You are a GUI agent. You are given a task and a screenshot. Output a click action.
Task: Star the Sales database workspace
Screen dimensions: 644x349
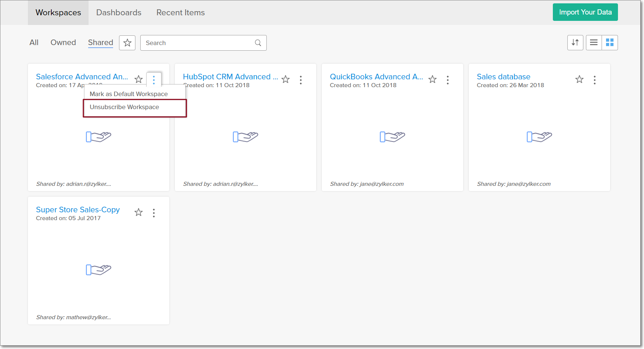579,79
